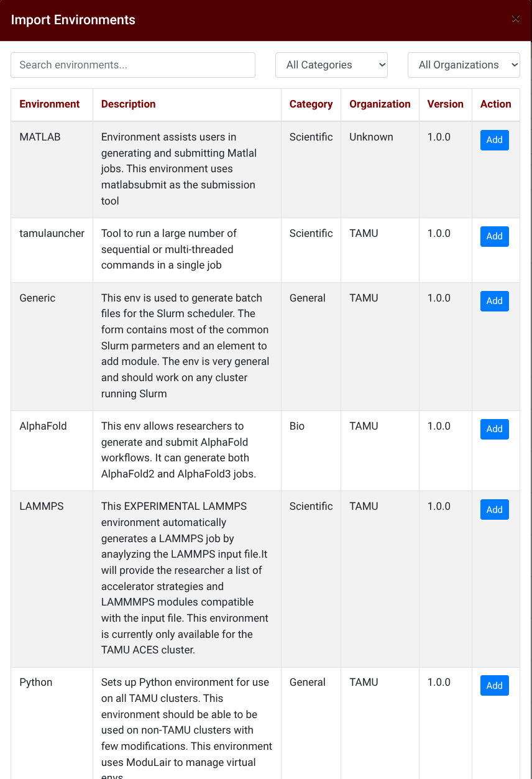Add the Generic environment
The height and width of the screenshot is (779, 532).
click(494, 301)
